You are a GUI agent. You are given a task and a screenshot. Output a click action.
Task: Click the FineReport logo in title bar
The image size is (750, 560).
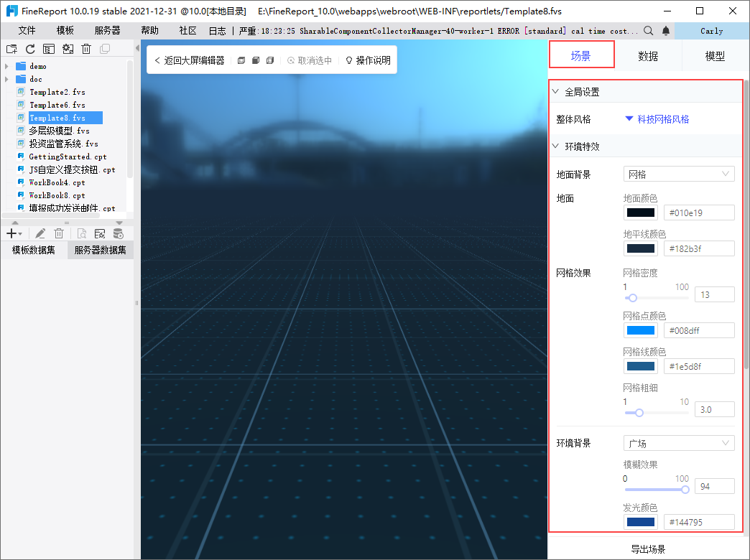[11, 11]
